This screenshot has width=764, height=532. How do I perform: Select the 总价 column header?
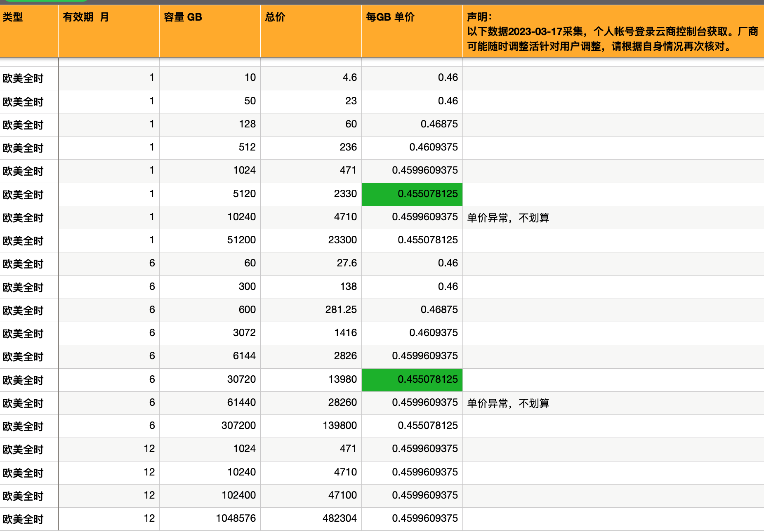[x=311, y=31]
